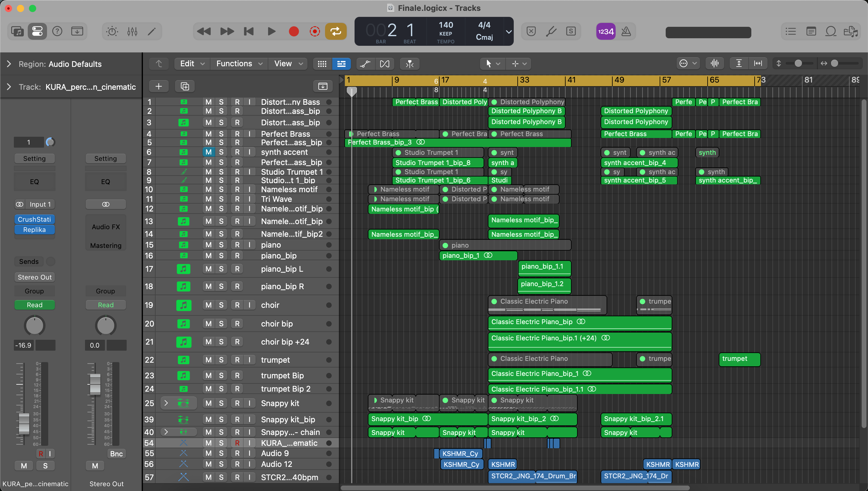Click the Bnc bounce button

116,454
